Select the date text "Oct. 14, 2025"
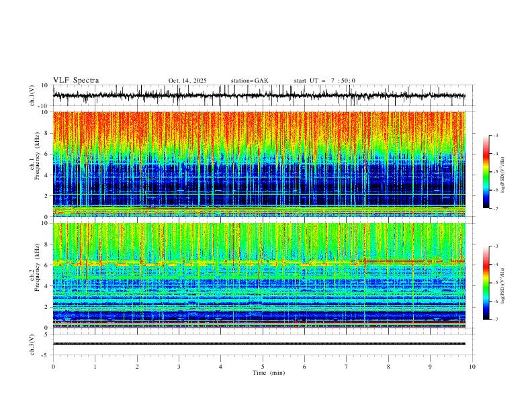The width and height of the screenshot is (532, 411). tap(187, 81)
